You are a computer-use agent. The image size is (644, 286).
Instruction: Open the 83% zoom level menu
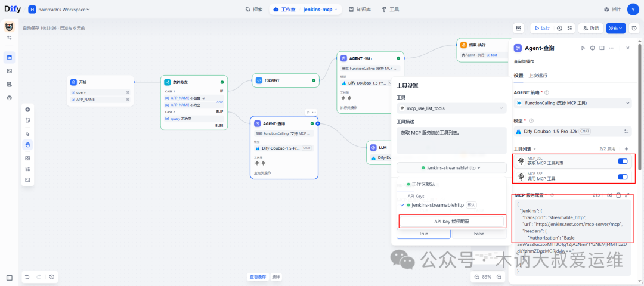[x=487, y=277]
